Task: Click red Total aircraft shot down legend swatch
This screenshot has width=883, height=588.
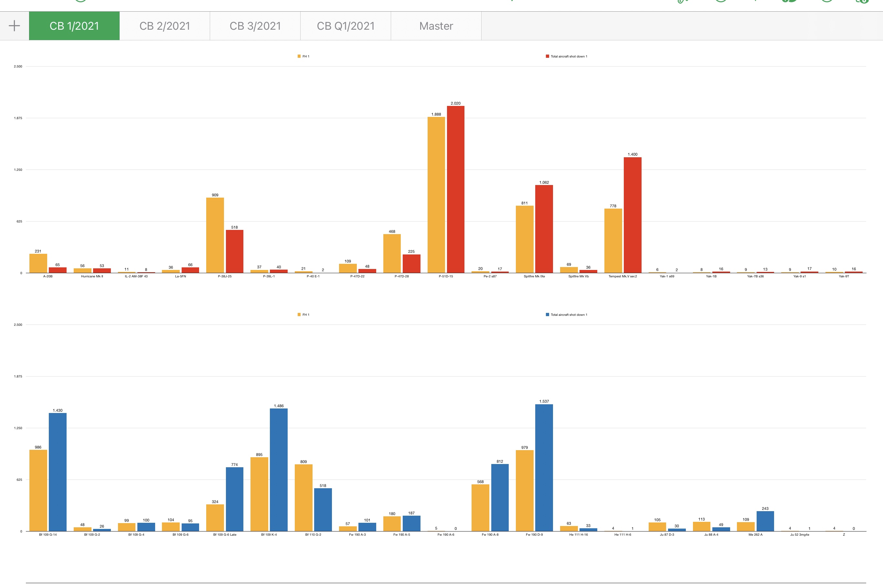Action: pos(547,56)
